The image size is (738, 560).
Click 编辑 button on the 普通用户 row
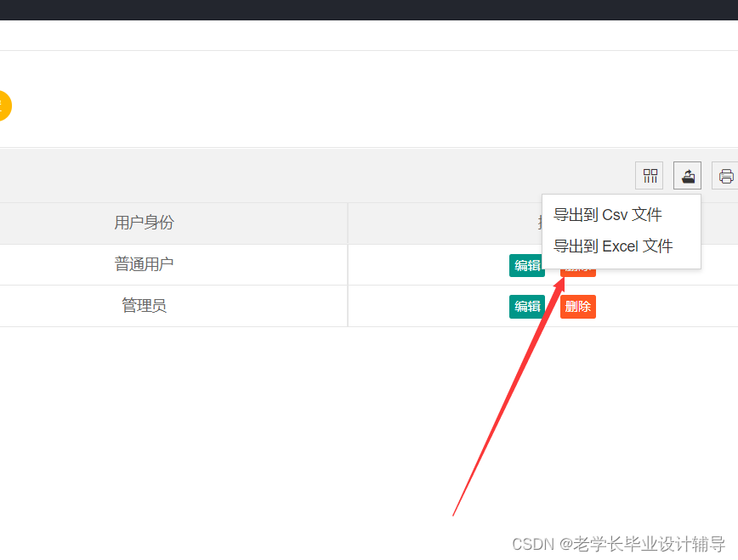tap(527, 265)
